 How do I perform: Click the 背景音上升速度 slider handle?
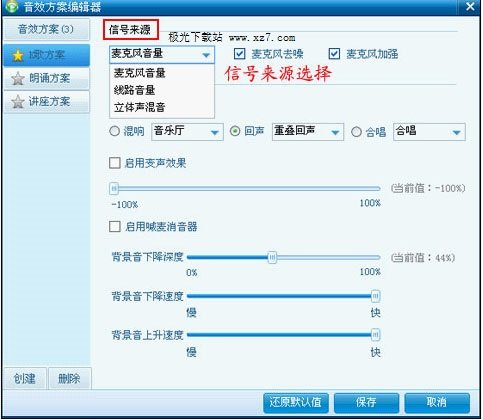click(x=376, y=335)
